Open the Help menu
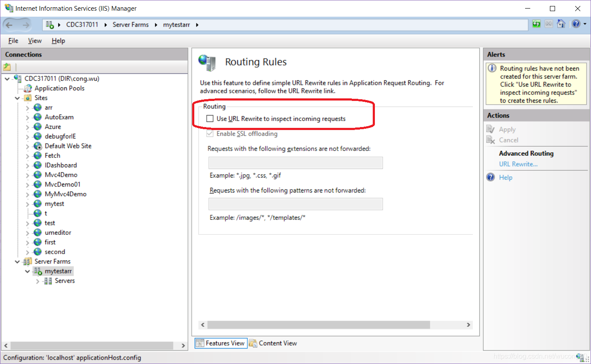591x364 pixels. (58, 41)
